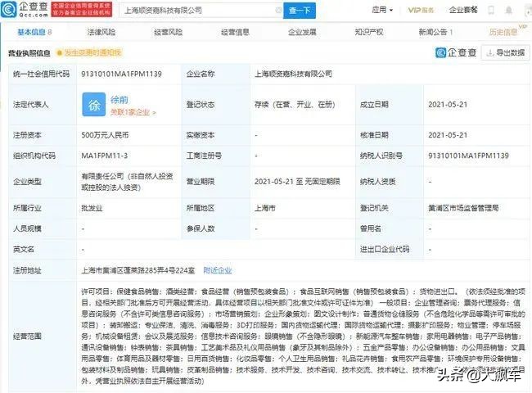Image resolution: width=532 pixels, height=393 pixels.
Task: Click the 徐 avatar icon of legal representative
Action: [93, 105]
